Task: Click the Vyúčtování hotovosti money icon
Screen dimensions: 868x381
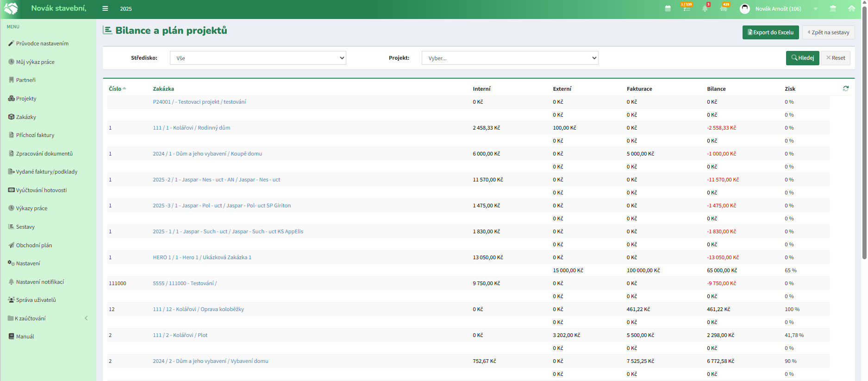Action: pos(12,190)
